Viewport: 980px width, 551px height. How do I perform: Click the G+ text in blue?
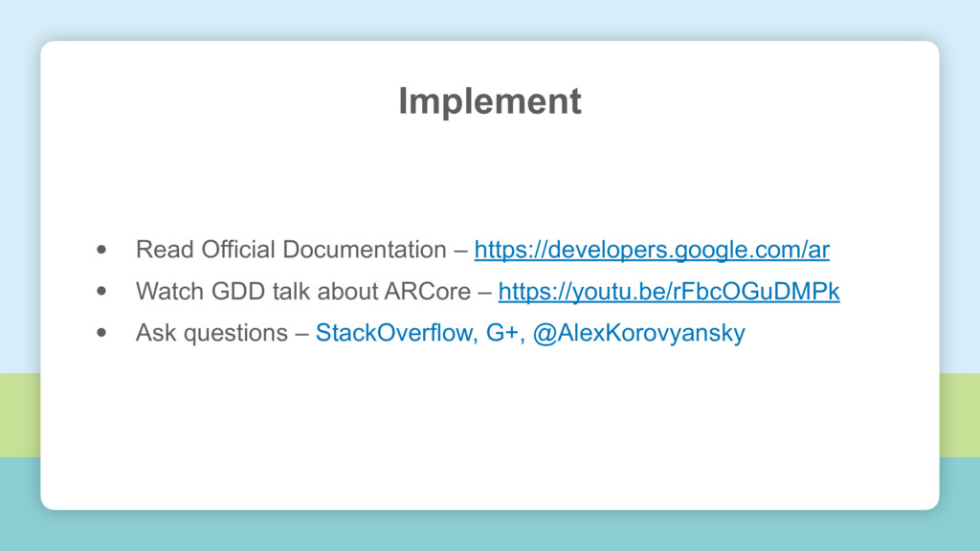point(505,332)
